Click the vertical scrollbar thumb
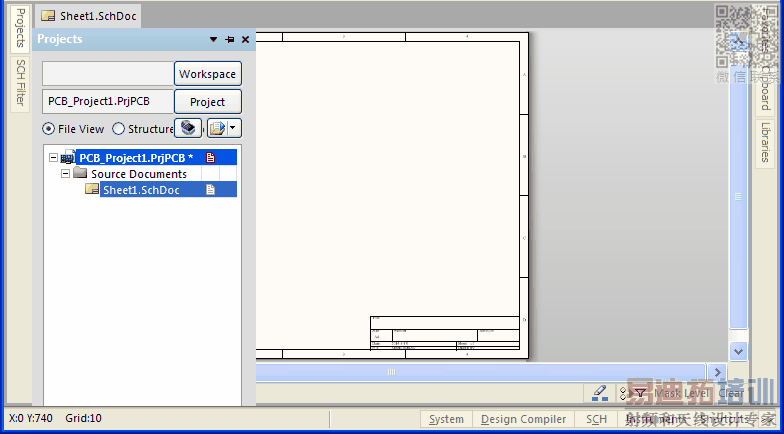This screenshot has width=784, height=434. click(x=738, y=198)
